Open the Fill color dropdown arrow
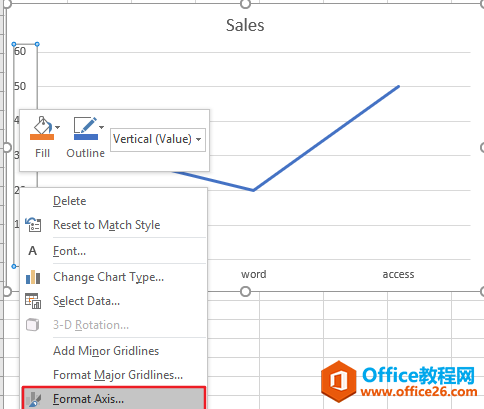Viewport: 484px width, 409px height. [58, 127]
